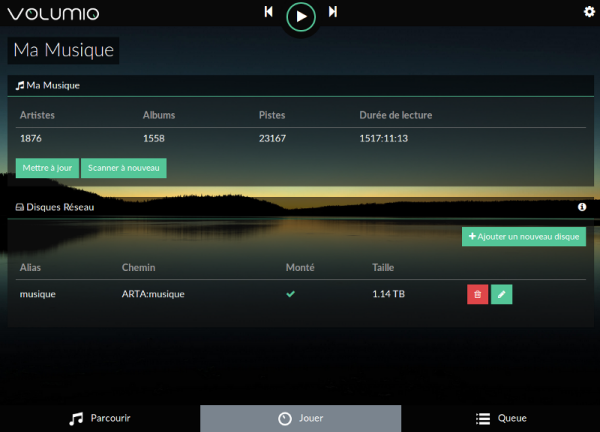The height and width of the screenshot is (432, 600).
Task: Show network drives info icon
Action: point(582,207)
